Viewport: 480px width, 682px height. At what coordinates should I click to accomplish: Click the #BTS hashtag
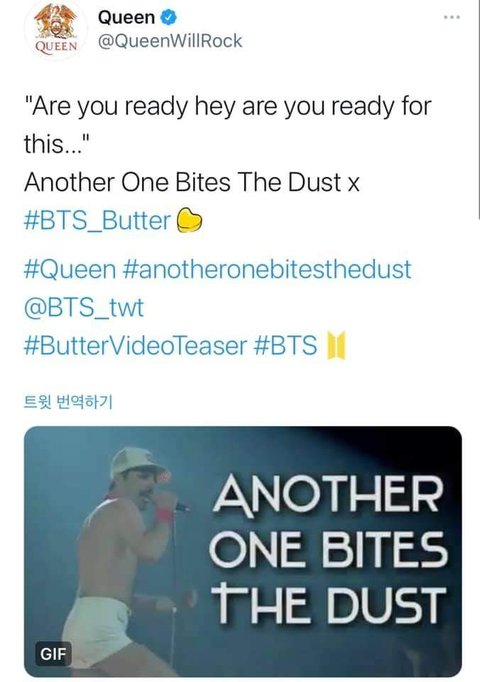click(285, 346)
